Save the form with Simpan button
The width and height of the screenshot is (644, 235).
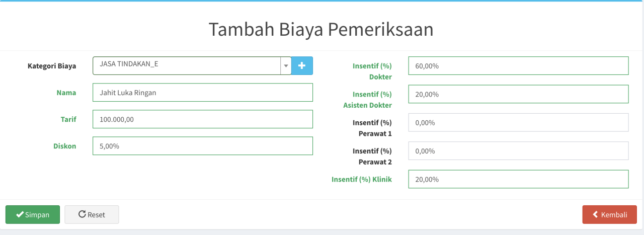[x=33, y=214]
